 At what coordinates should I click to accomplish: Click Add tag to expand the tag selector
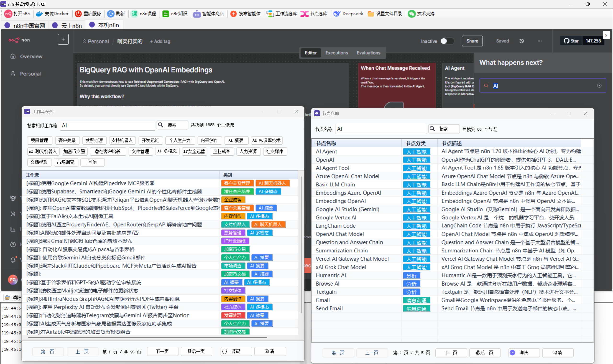click(x=160, y=41)
